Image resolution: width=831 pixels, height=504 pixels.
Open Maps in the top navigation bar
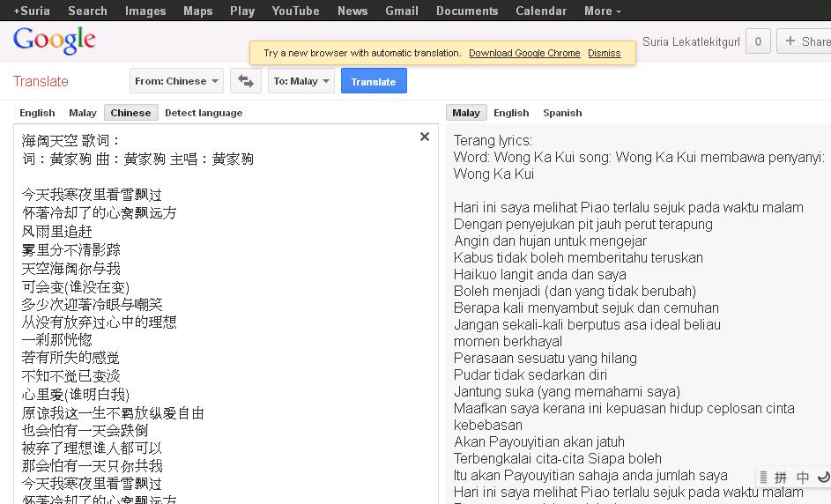(x=197, y=11)
